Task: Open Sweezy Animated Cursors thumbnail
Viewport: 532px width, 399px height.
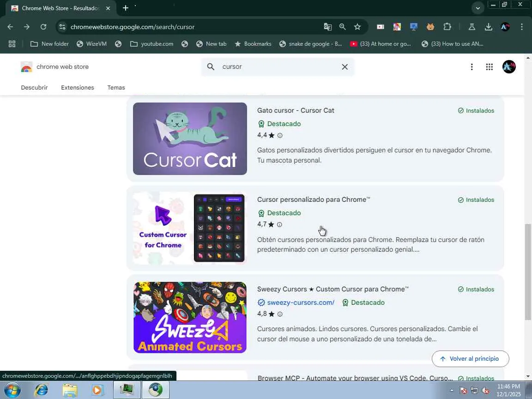Action: [190, 317]
